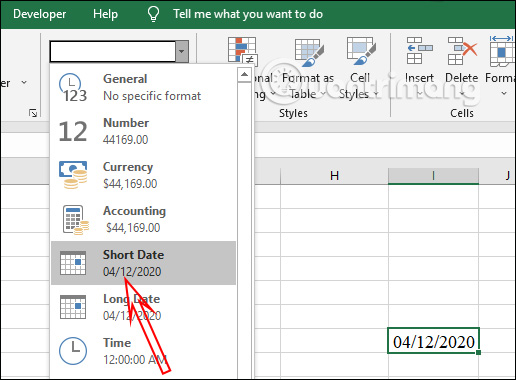Click the Number '12' icon
The width and height of the screenshot is (516, 380).
[x=73, y=131]
